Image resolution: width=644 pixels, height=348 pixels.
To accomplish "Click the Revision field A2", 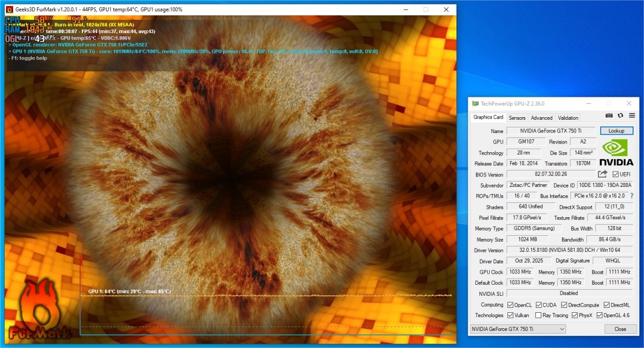I will pyautogui.click(x=583, y=141).
